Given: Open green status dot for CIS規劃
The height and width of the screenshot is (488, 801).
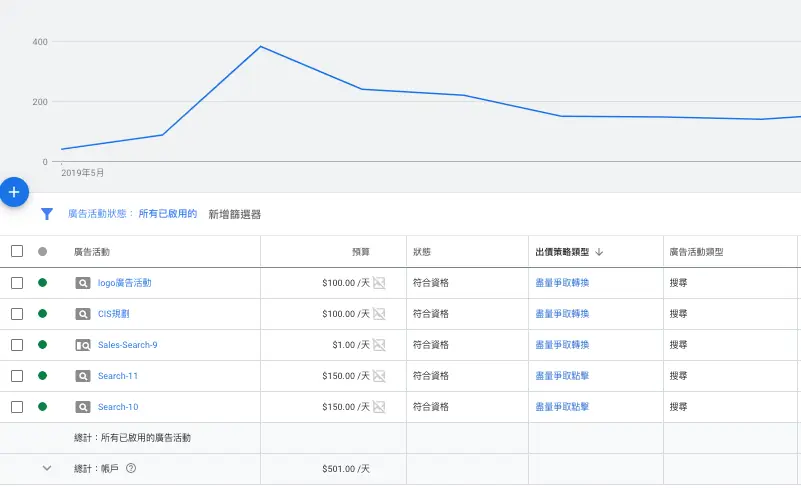Looking at the screenshot, I should coord(42,314).
